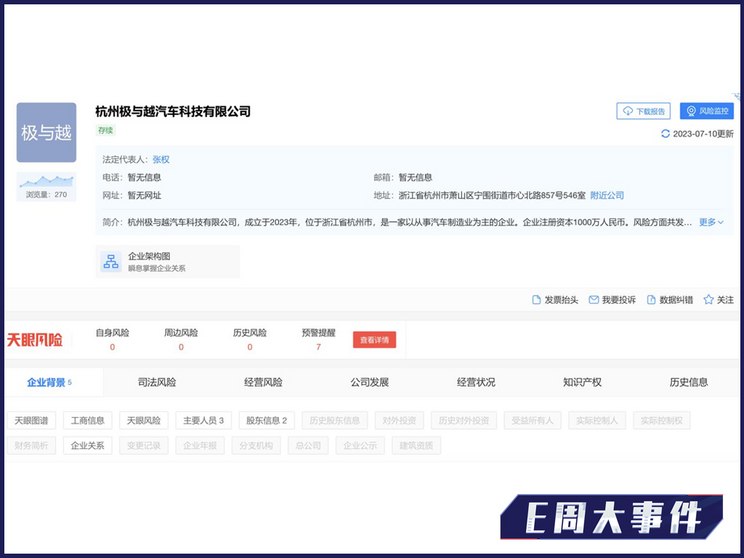
Task: Click the 天眼风险 logo
Action: (35, 340)
